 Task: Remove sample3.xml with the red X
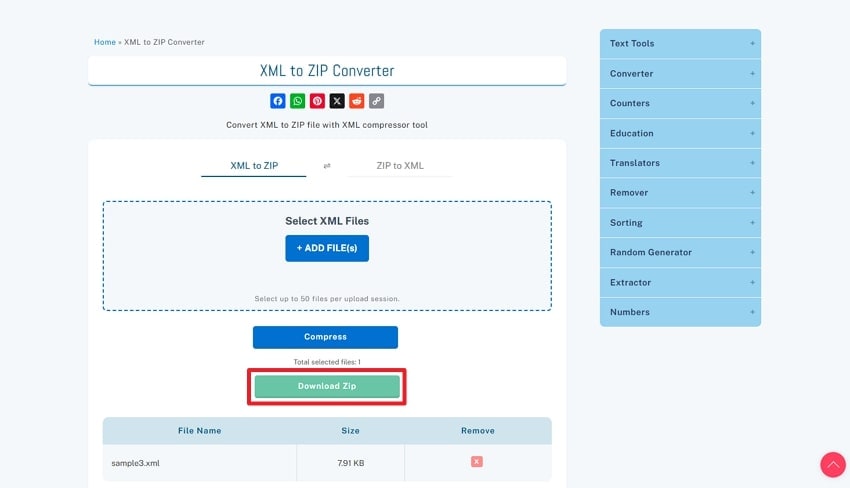[x=476, y=461]
